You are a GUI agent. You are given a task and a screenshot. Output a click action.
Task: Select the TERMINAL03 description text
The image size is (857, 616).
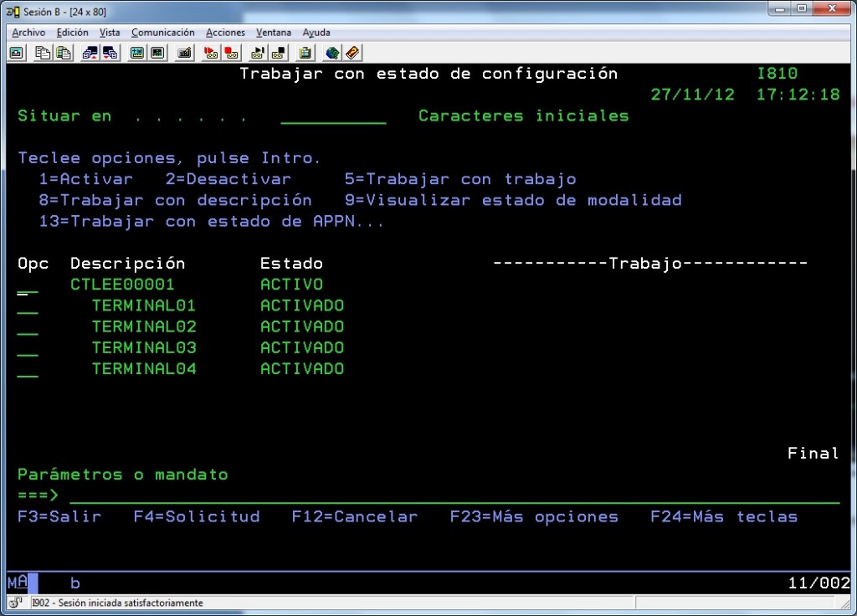[x=144, y=347]
